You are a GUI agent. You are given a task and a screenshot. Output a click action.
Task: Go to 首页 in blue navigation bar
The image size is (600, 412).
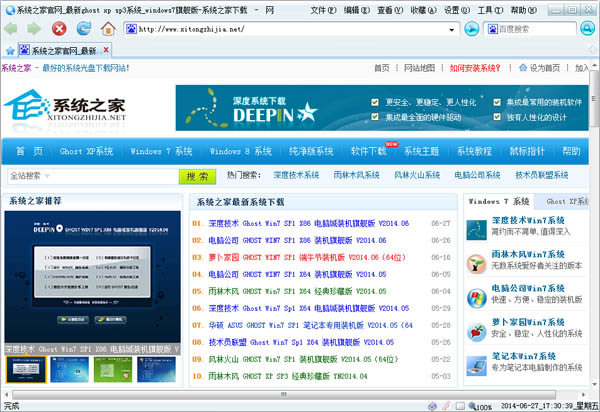(29, 151)
